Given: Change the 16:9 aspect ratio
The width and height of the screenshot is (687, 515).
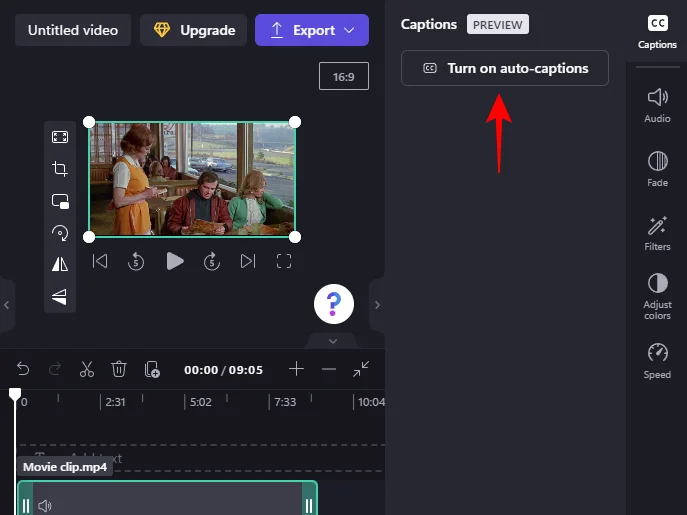Looking at the screenshot, I should pos(344,76).
